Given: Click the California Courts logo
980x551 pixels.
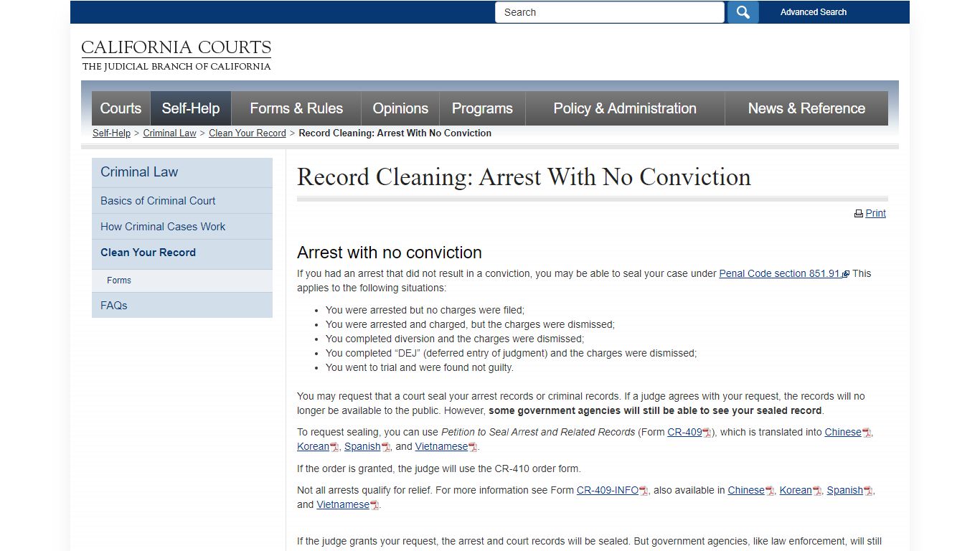Looking at the screenshot, I should point(176,54).
